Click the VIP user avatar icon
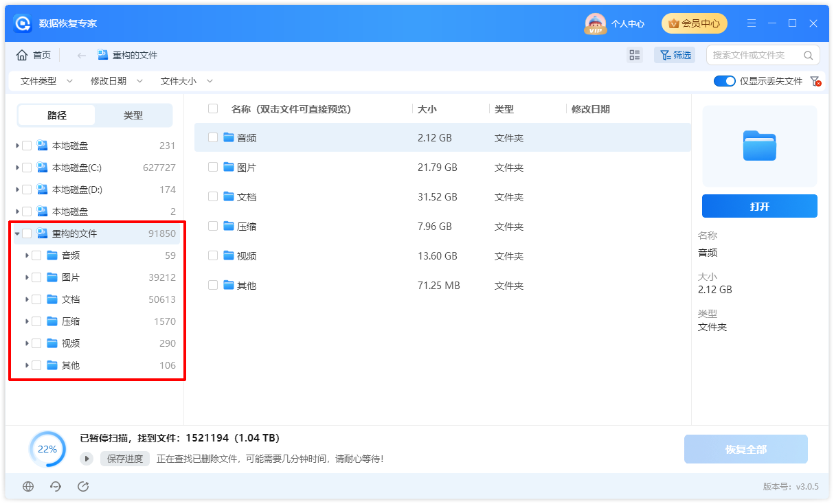 pyautogui.click(x=595, y=23)
